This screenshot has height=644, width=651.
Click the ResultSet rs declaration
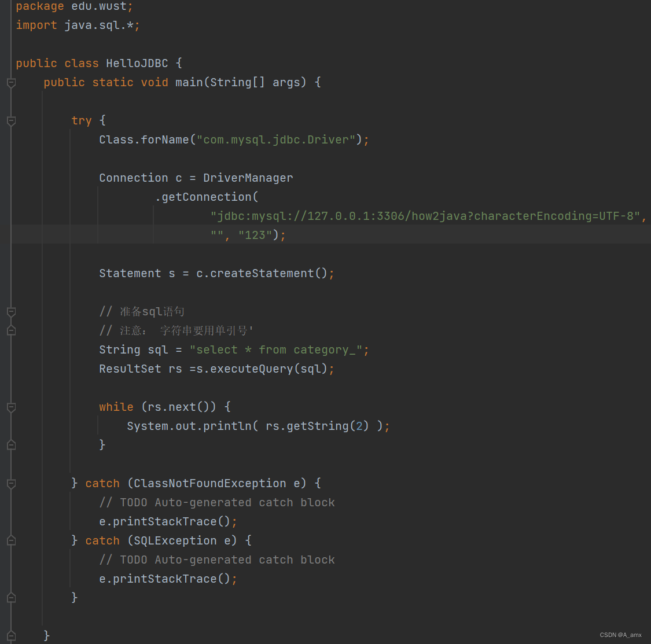point(141,369)
